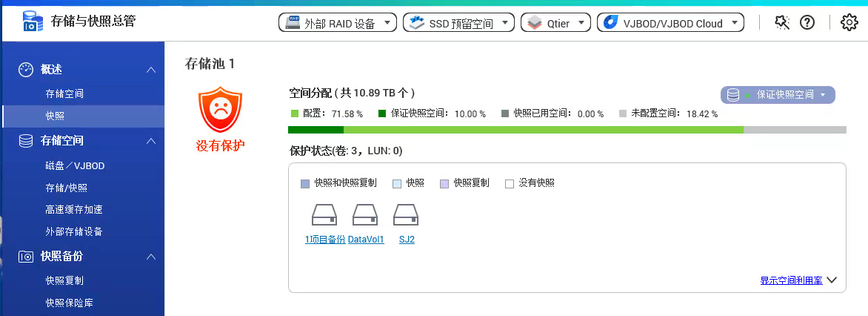Open 快照保险库 in the sidebar
Viewport: 868px width, 316px height.
point(69,303)
